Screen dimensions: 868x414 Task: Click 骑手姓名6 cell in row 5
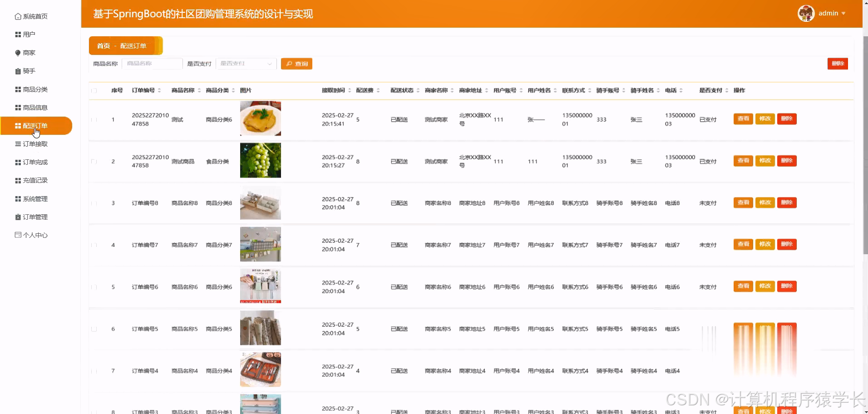[644, 287]
